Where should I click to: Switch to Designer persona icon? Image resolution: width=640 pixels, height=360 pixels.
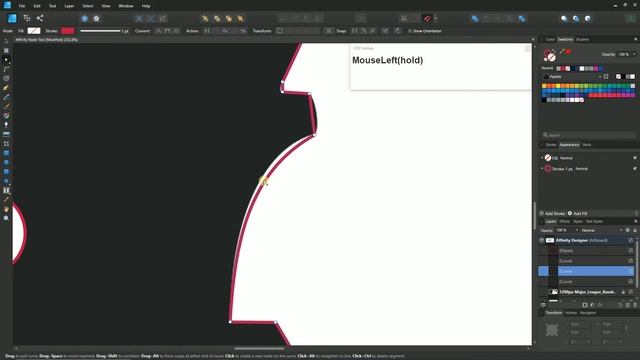coord(12,18)
